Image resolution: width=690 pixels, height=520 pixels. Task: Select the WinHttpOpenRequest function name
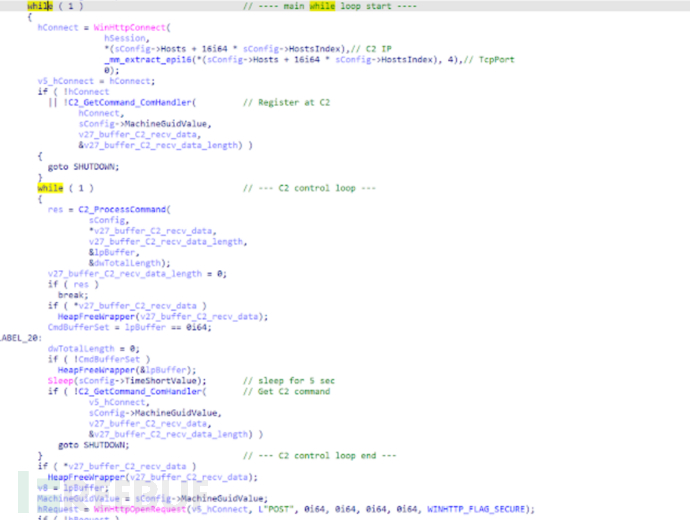[x=140, y=509]
